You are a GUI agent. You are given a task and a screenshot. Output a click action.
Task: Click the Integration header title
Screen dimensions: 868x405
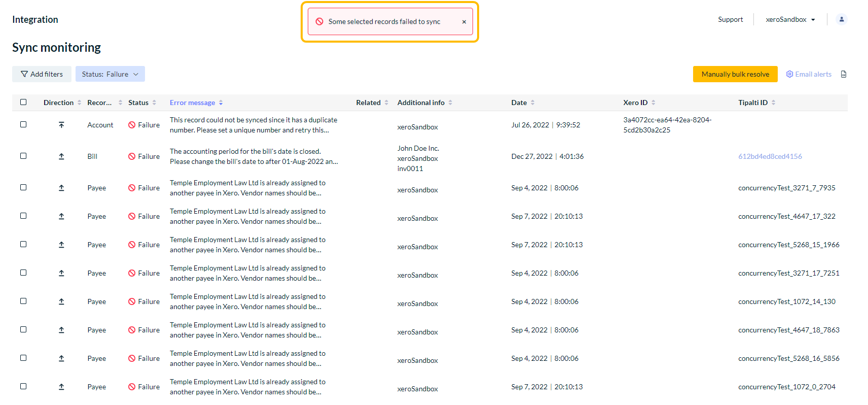[x=35, y=19]
